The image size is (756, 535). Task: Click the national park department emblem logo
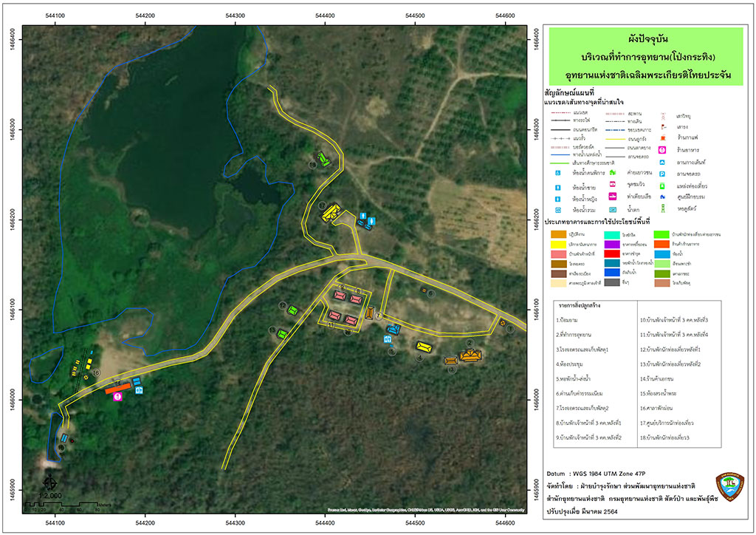[729, 487]
